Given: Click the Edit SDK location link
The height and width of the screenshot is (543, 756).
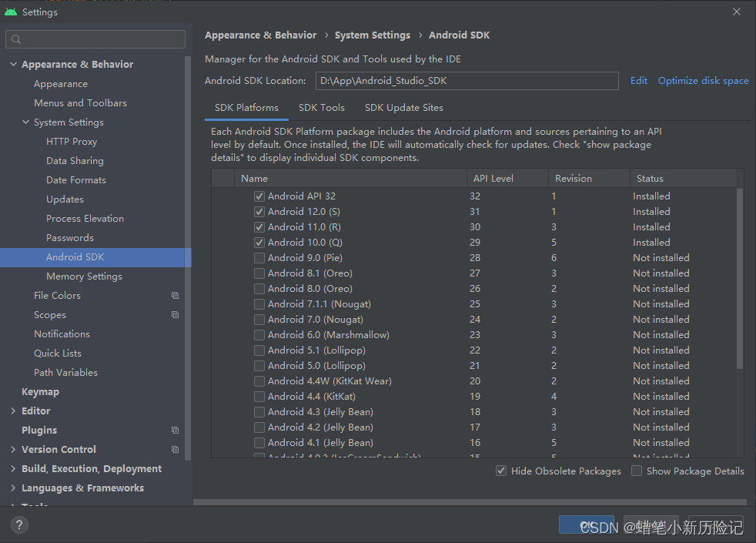Looking at the screenshot, I should 639,81.
